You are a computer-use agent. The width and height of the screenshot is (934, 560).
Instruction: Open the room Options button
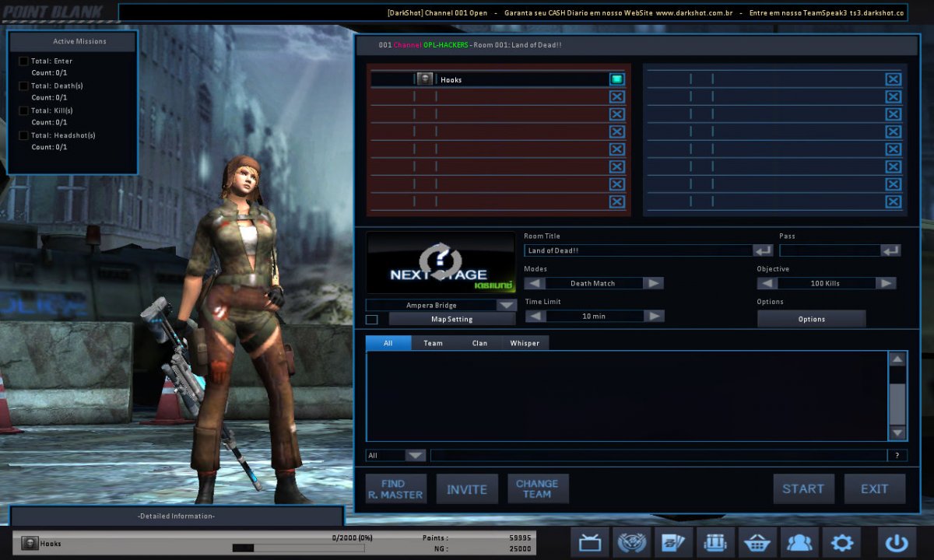pos(812,319)
